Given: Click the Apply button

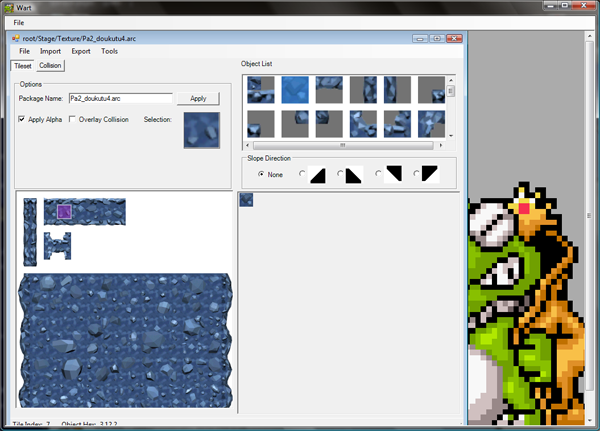Looking at the screenshot, I should [198, 98].
